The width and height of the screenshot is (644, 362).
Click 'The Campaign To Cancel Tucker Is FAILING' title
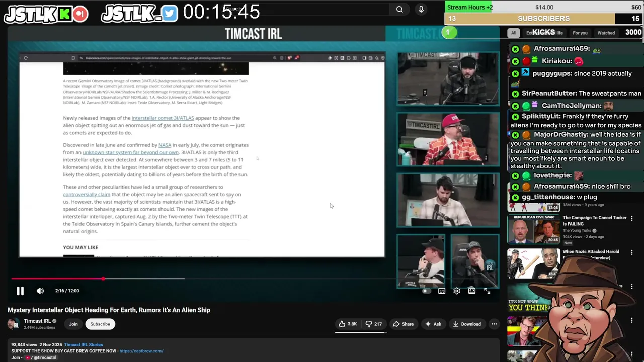point(595,221)
